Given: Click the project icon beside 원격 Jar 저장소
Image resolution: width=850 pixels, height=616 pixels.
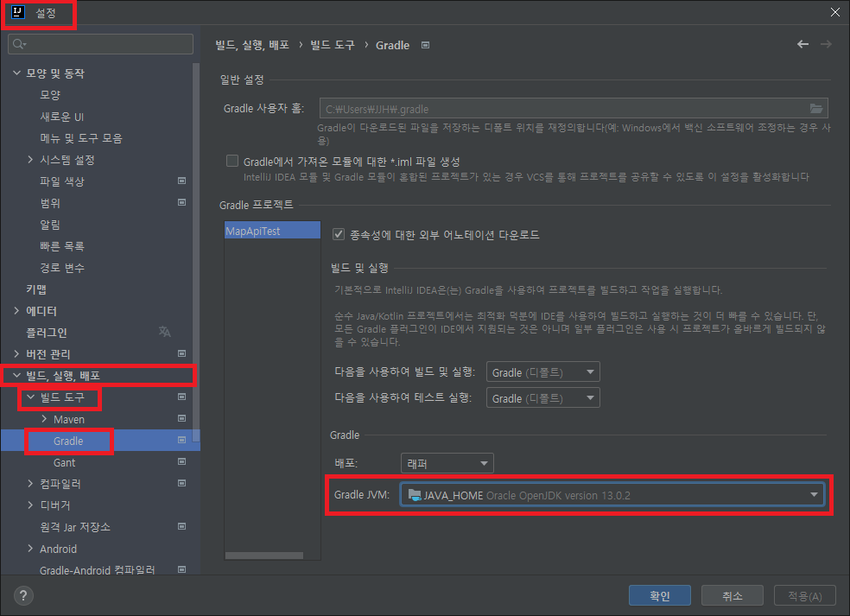Looking at the screenshot, I should pyautogui.click(x=182, y=526).
